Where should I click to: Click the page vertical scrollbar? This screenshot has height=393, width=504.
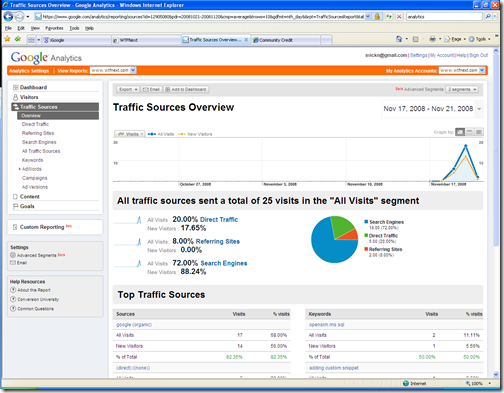496,213
